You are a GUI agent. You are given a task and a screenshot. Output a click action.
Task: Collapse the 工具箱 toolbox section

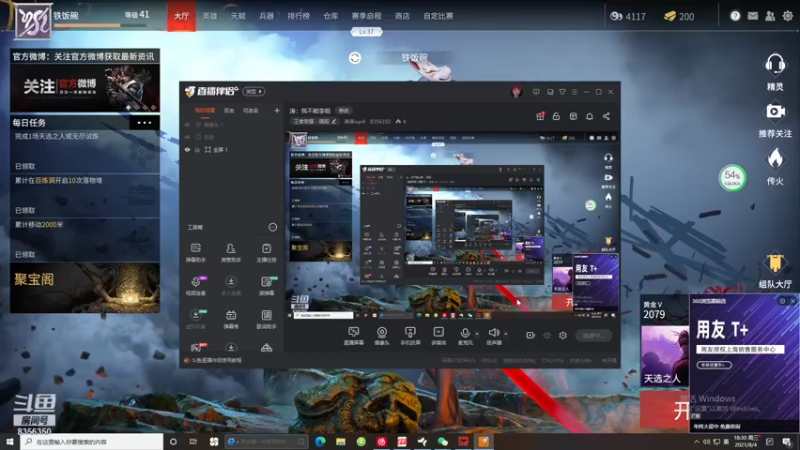(272, 227)
